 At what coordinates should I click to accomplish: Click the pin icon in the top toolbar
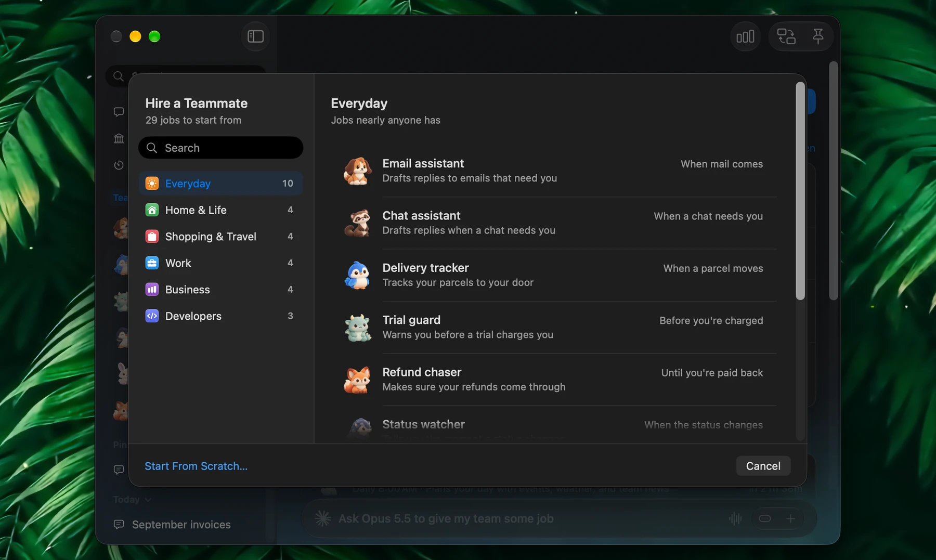818,36
